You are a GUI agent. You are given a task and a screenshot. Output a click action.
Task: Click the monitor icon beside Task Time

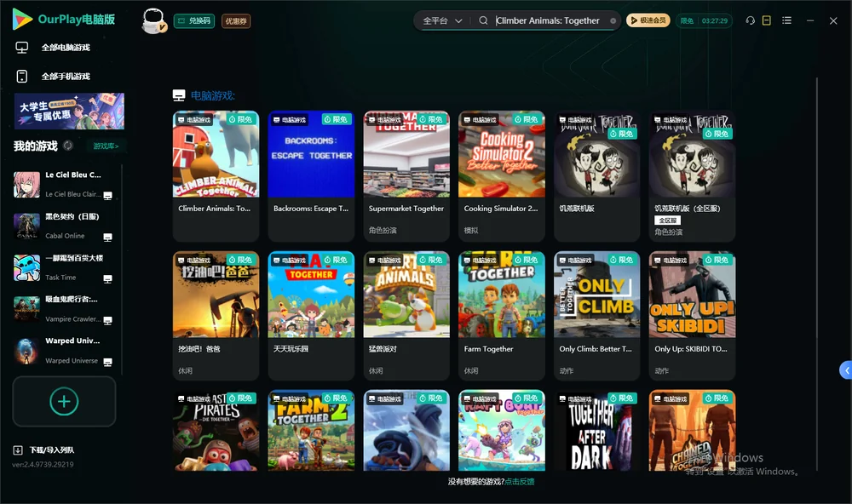point(107,278)
